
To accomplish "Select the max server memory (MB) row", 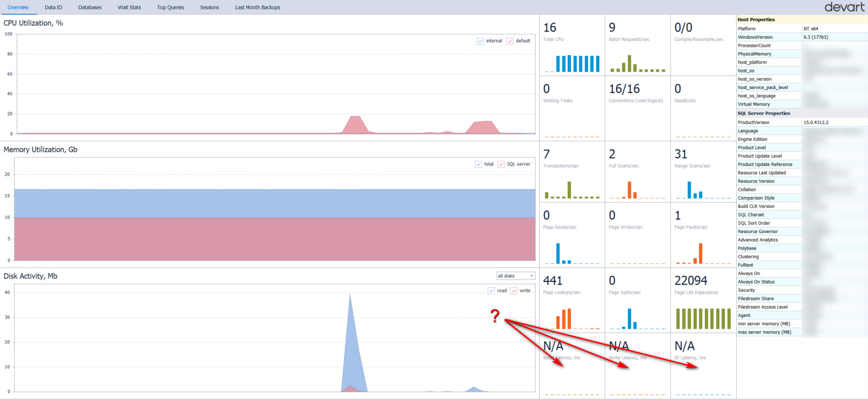I will point(802,332).
